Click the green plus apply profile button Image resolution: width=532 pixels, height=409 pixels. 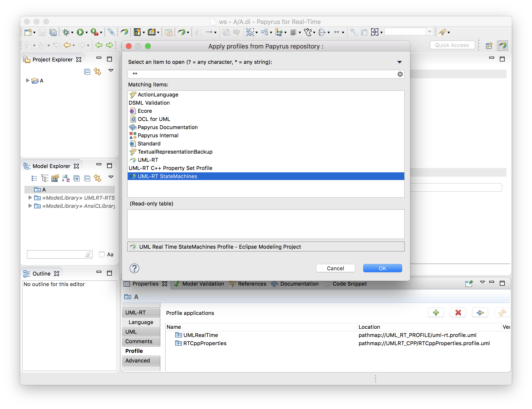436,313
